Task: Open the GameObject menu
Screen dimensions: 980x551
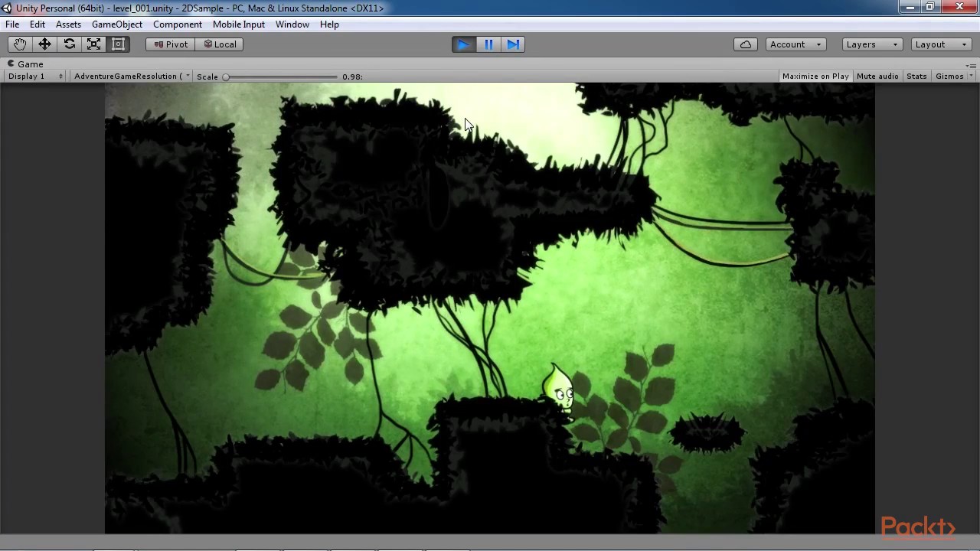Action: tap(117, 24)
